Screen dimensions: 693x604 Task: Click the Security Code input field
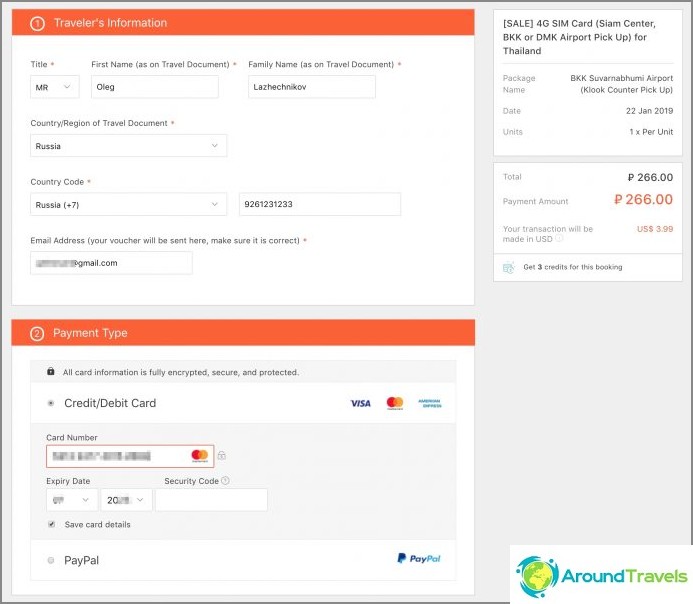coord(211,500)
